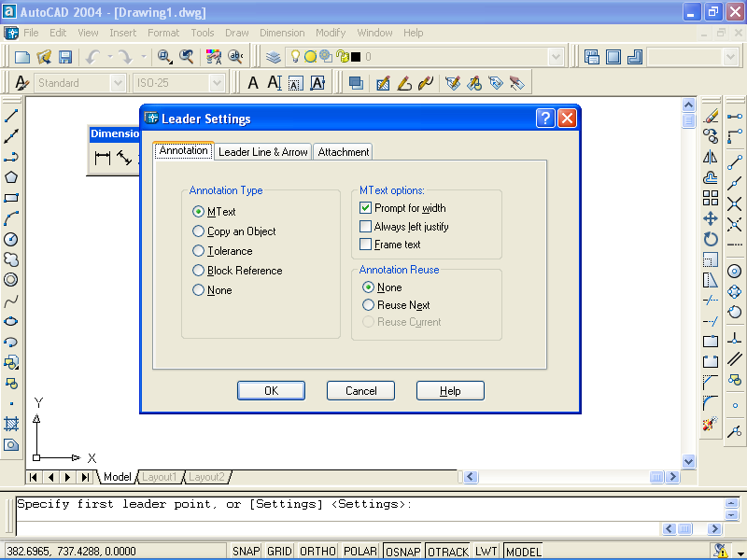Switch to the Attachment tab
747x560 pixels.
click(343, 152)
